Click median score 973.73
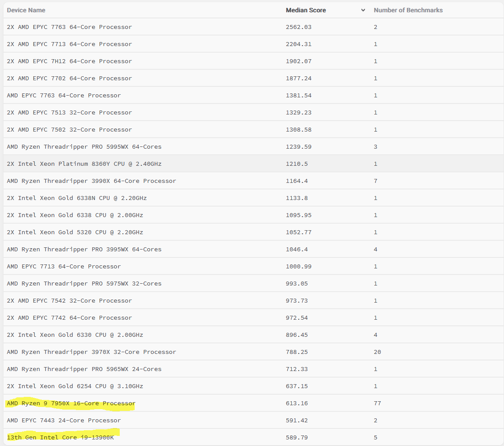This screenshot has width=504, height=446. click(x=297, y=301)
